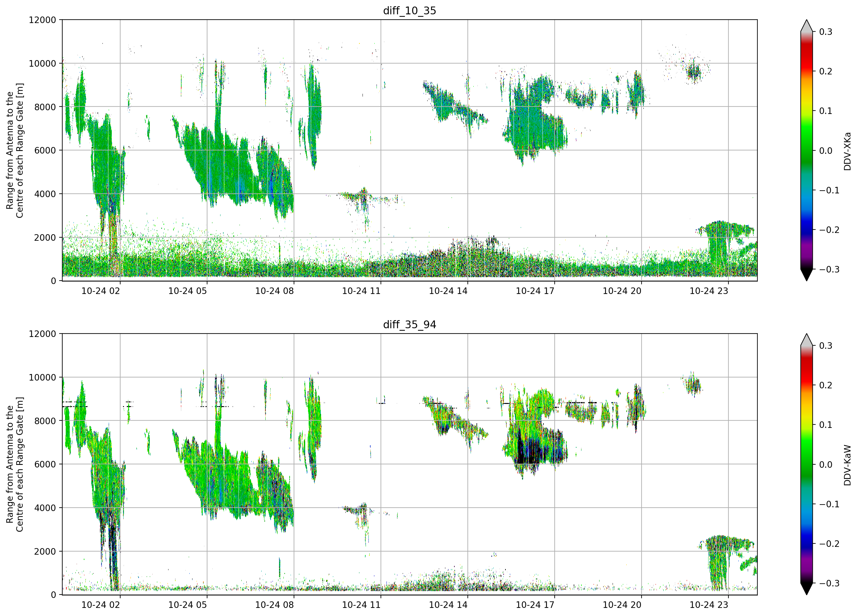Click the 8000 y-tick in diff_10_35 plot
Viewport: 858px width, 616px height.
point(45,107)
